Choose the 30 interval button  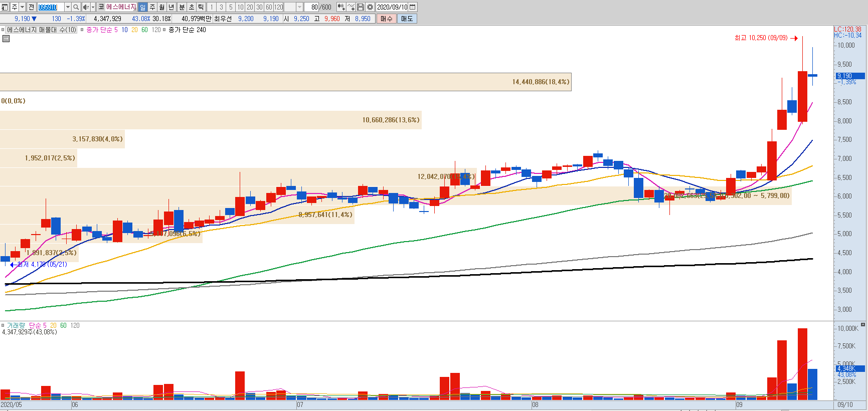pyautogui.click(x=259, y=7)
